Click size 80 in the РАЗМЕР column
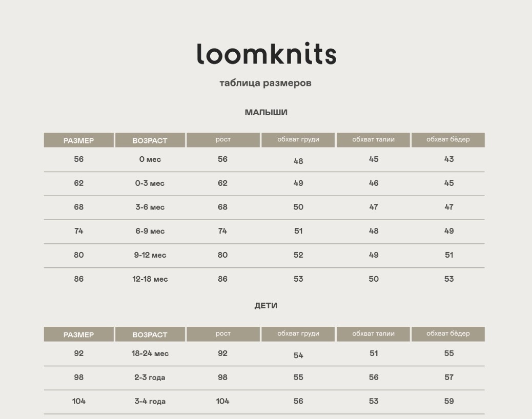The height and width of the screenshot is (419, 532). [79, 255]
